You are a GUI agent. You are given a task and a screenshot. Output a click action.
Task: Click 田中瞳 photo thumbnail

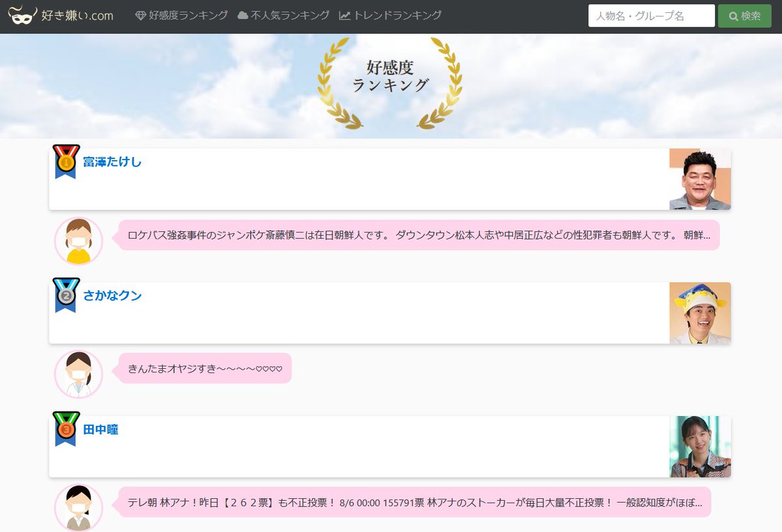700,447
